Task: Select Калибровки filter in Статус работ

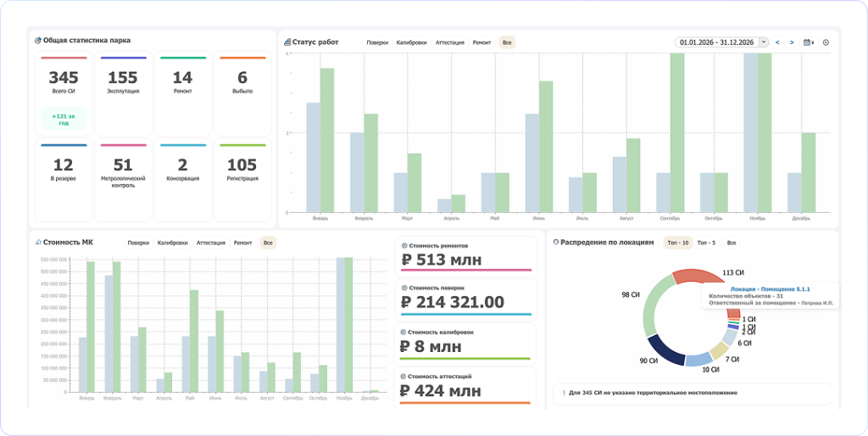Action: (x=411, y=42)
